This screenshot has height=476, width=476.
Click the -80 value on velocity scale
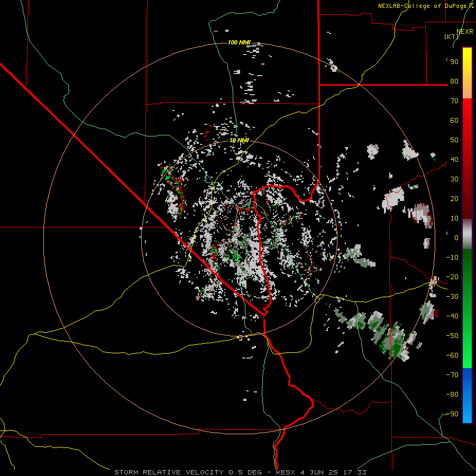point(452,395)
